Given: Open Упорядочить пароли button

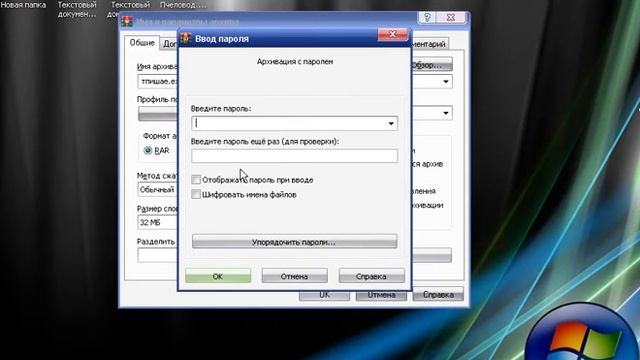Looking at the screenshot, I should click(x=294, y=242).
